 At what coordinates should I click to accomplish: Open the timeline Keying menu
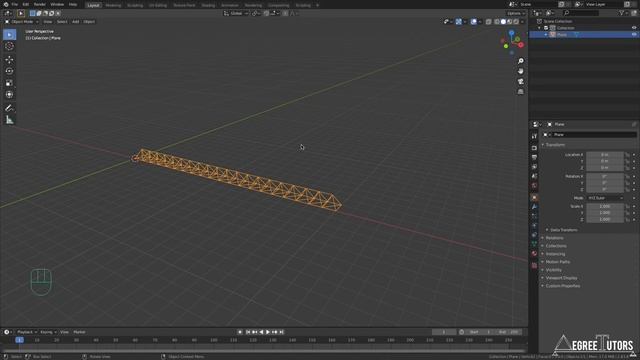point(48,332)
